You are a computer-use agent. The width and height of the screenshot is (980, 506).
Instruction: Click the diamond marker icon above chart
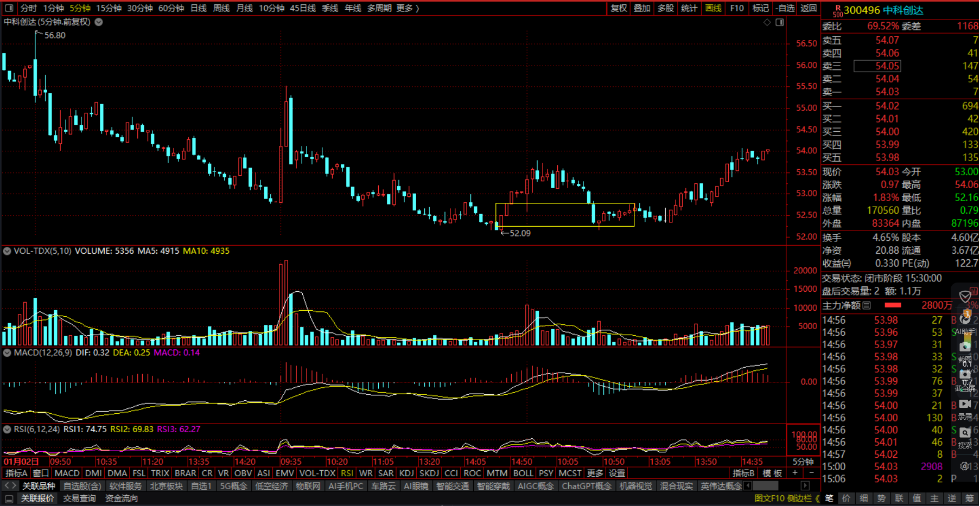[767, 22]
